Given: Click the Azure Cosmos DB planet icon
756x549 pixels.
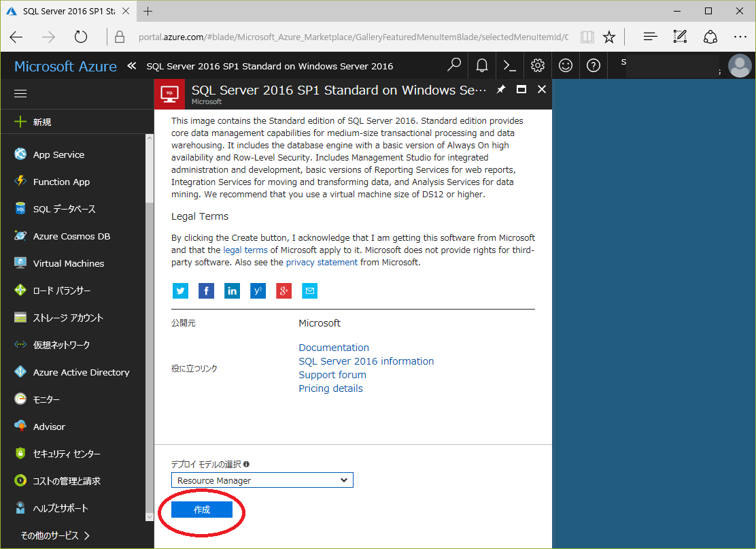Looking at the screenshot, I should [x=20, y=235].
